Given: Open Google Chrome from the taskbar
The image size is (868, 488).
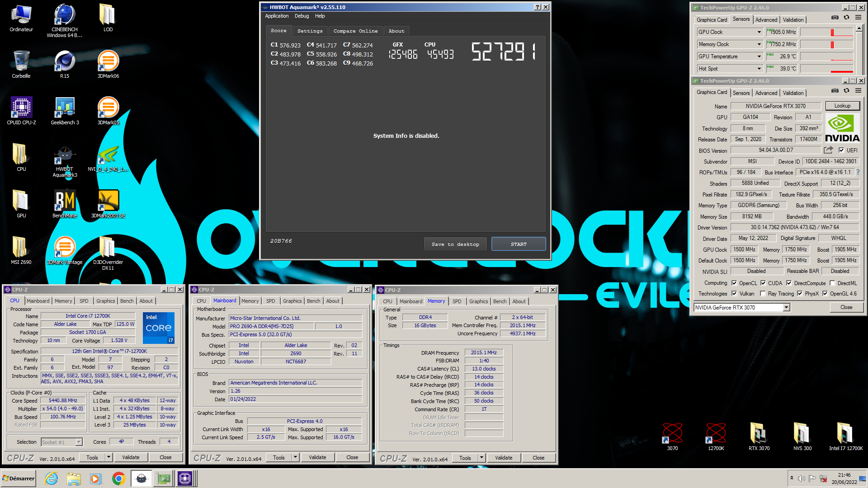Looking at the screenshot, I should tap(118, 479).
